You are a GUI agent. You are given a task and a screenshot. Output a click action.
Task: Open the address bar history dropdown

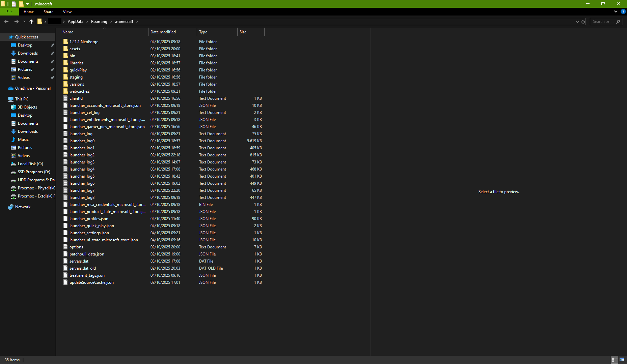(x=577, y=22)
